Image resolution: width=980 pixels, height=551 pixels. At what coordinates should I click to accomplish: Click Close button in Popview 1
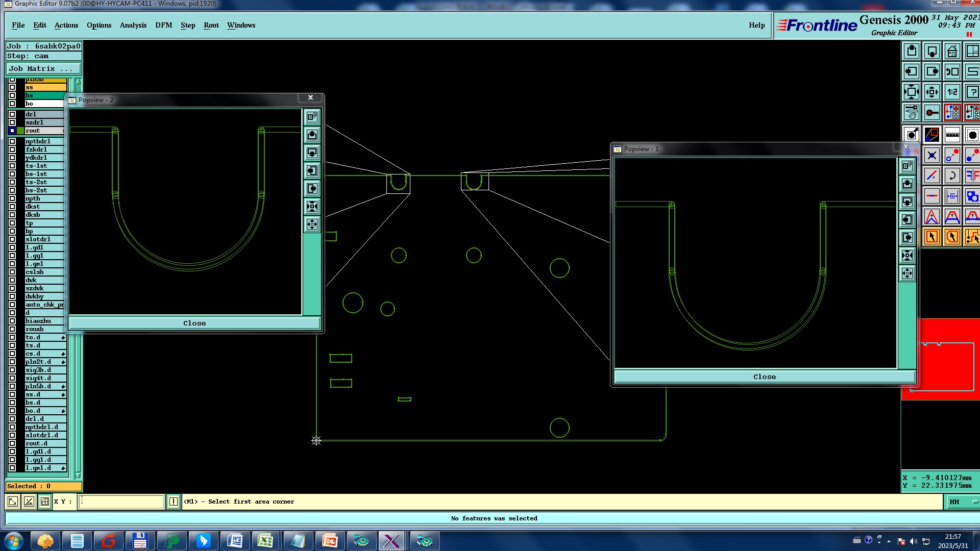coord(764,377)
